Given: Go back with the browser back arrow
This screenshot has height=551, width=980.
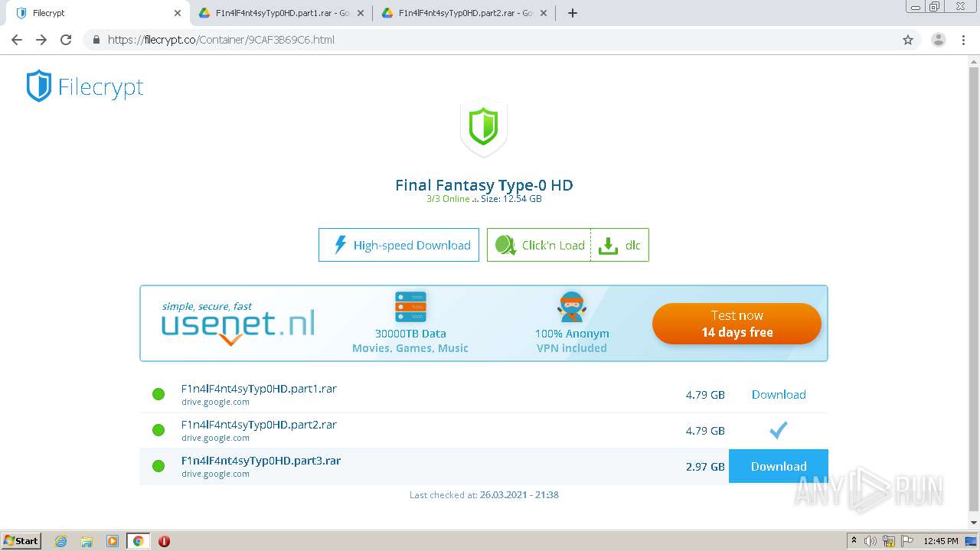Looking at the screenshot, I should coord(17,40).
